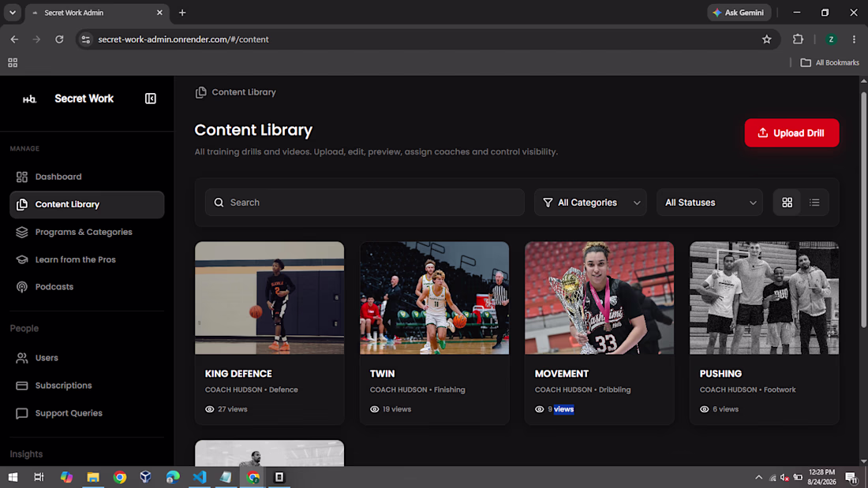Click the Ask Gemini button

739,13
